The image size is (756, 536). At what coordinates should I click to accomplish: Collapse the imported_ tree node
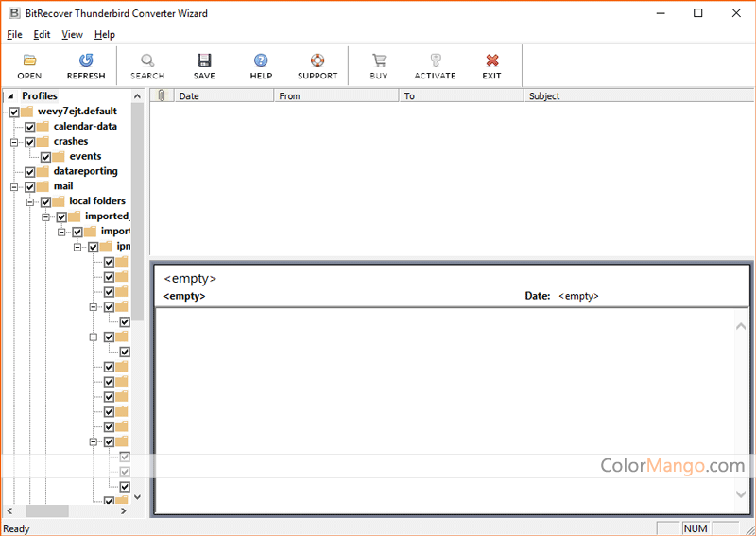coord(45,216)
